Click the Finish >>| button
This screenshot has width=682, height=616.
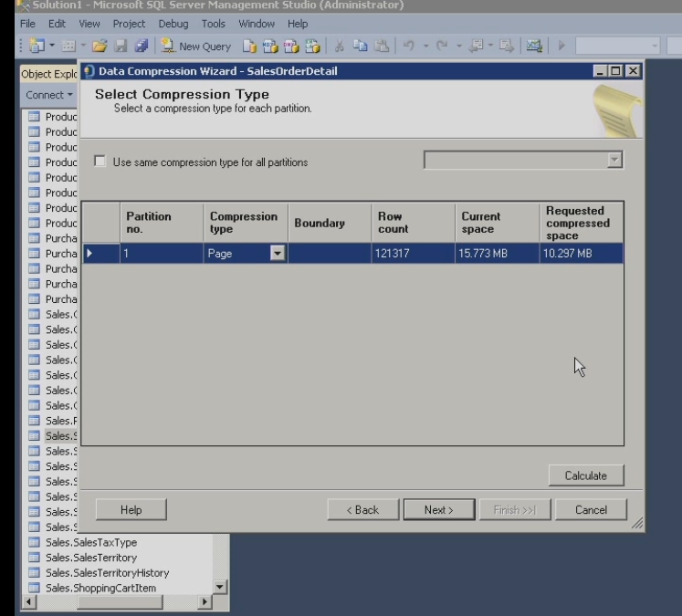[x=515, y=509]
